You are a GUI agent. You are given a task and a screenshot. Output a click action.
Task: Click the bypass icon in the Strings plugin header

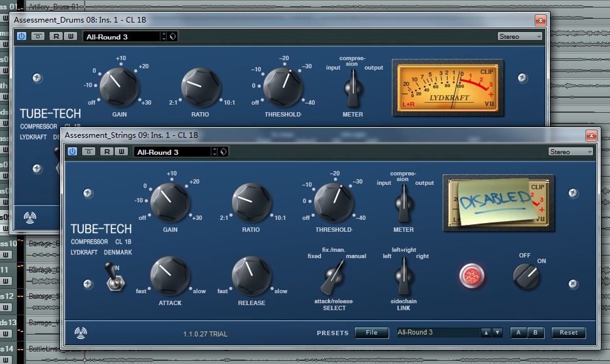coord(88,152)
